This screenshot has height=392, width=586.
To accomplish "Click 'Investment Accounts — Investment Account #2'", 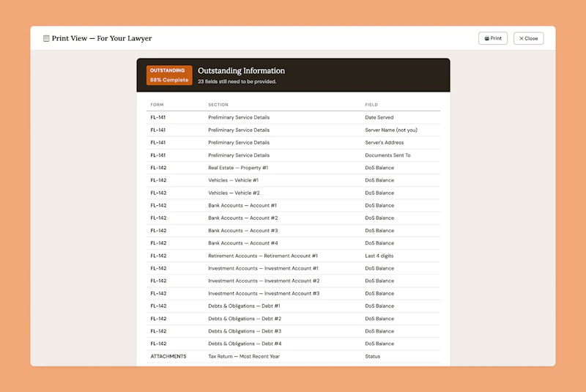I will click(264, 281).
